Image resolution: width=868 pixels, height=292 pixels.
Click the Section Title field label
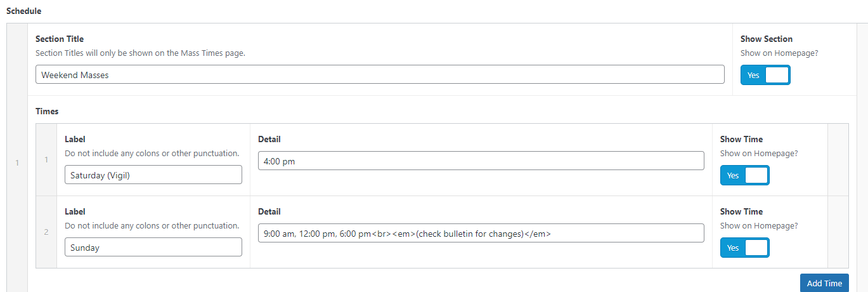[60, 39]
